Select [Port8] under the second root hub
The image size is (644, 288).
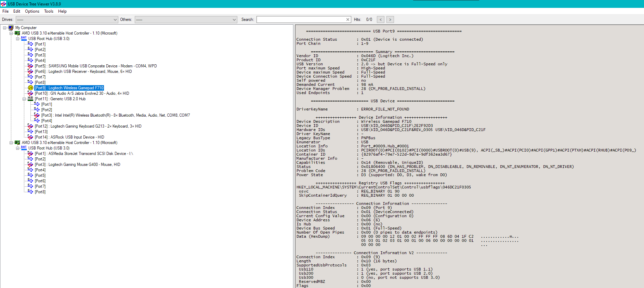40,192
